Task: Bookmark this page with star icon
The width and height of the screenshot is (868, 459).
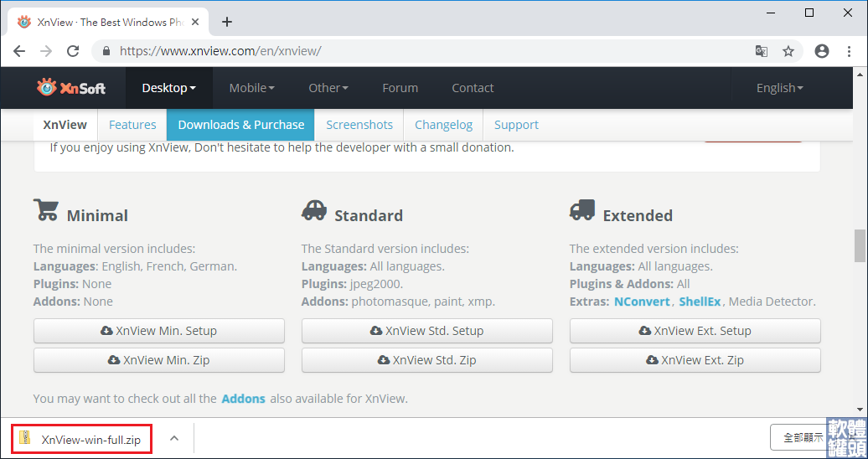Action: tap(788, 51)
